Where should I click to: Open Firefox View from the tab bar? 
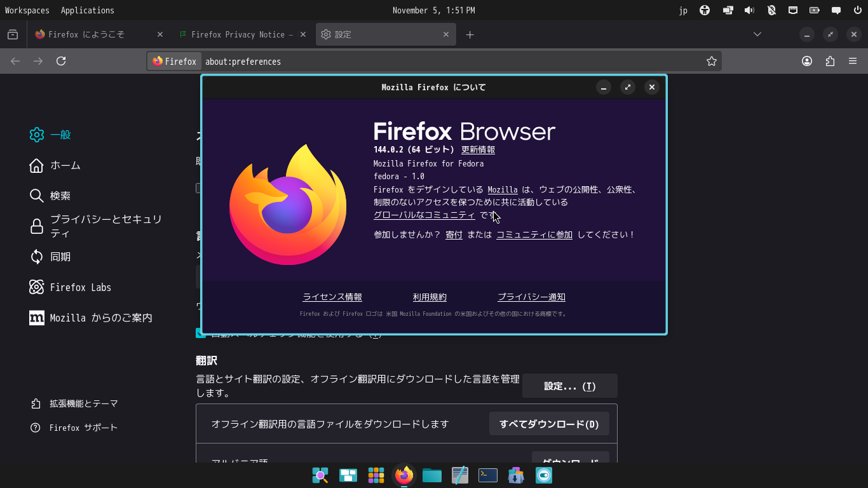(13, 34)
